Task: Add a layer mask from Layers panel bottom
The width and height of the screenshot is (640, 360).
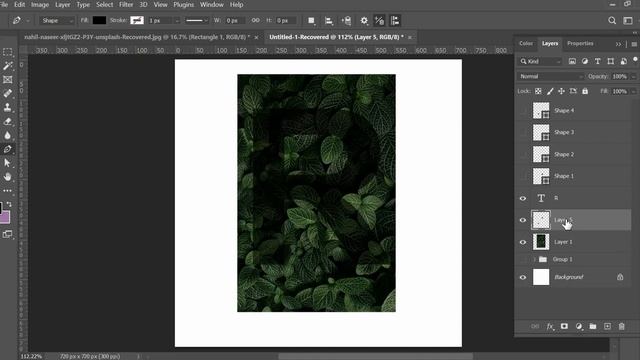Action: (x=564, y=326)
